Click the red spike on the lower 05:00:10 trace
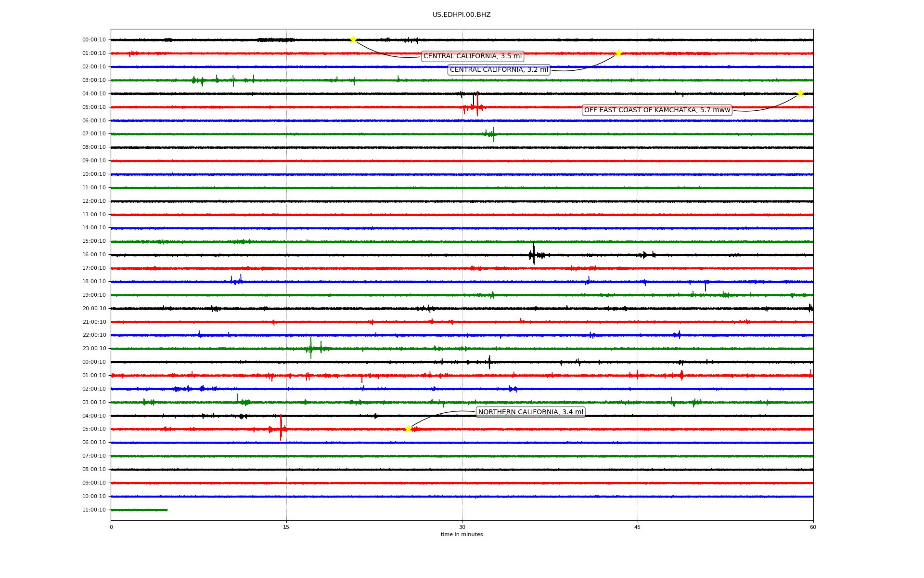Image resolution: width=924 pixels, height=578 pixels. click(281, 428)
